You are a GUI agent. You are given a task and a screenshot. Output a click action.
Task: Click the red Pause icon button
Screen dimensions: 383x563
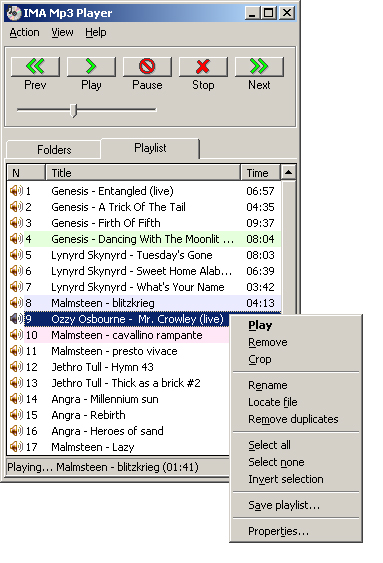(x=147, y=67)
